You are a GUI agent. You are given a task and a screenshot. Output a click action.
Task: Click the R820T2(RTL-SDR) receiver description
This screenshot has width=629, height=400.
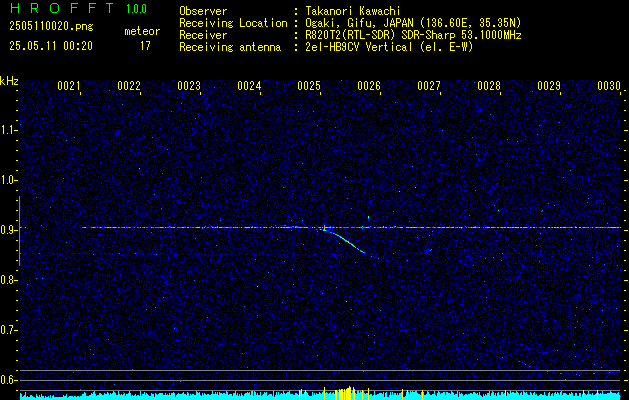[413, 35]
